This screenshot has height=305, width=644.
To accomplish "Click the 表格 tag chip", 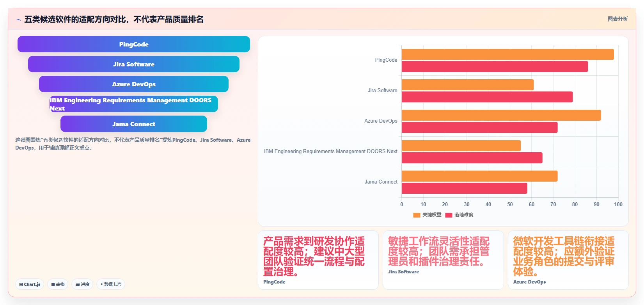I will [58, 284].
